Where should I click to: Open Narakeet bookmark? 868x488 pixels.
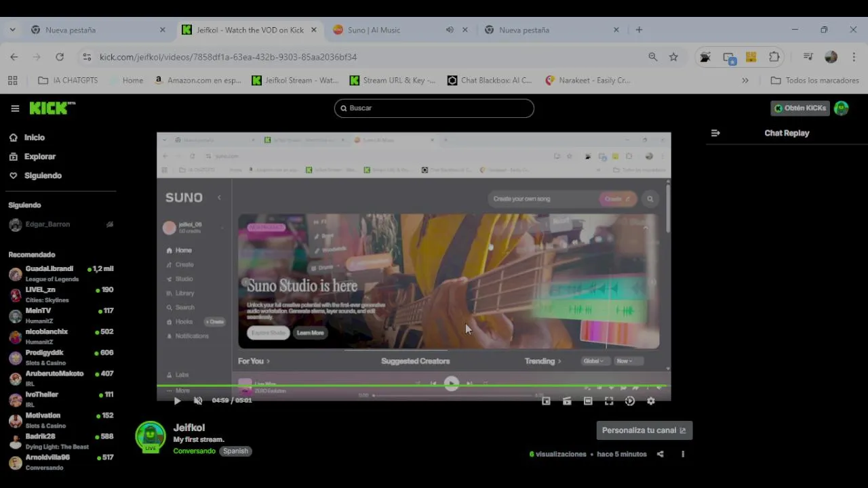pos(588,81)
